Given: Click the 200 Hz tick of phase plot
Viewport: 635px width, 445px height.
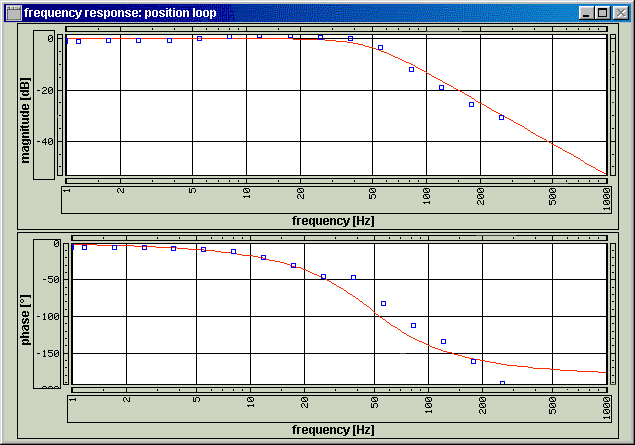Looking at the screenshot, I should pyautogui.click(x=482, y=405).
